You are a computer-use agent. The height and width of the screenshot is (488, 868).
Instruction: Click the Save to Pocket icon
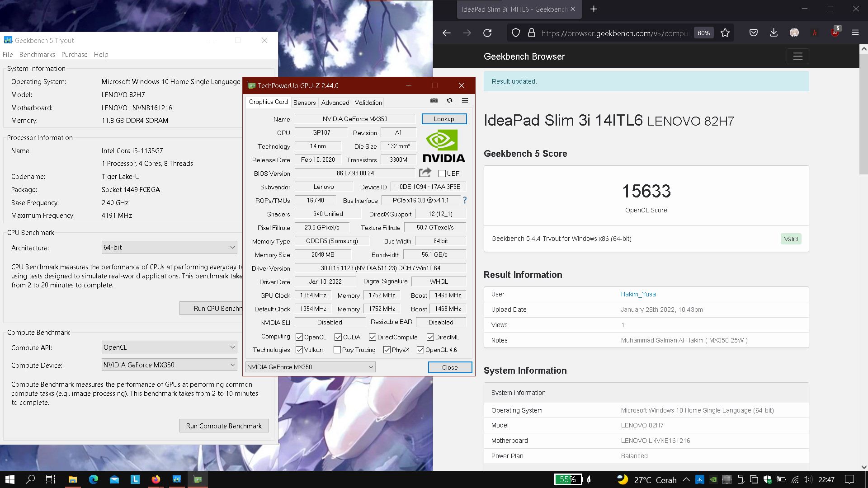click(x=753, y=33)
